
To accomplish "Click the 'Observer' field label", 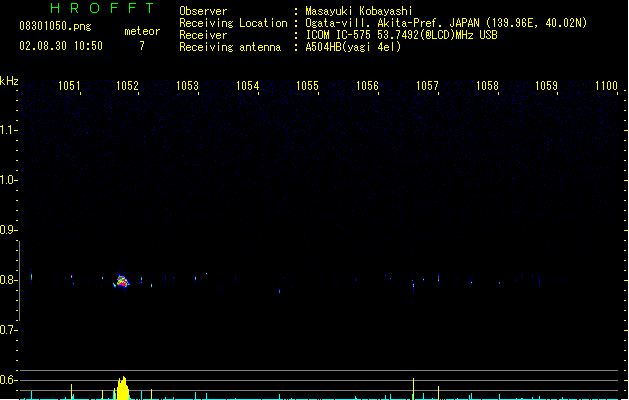I will coord(203,11).
